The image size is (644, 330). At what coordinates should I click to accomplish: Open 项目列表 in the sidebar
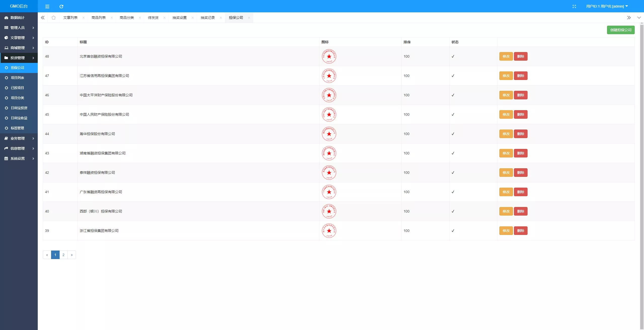[x=19, y=78]
